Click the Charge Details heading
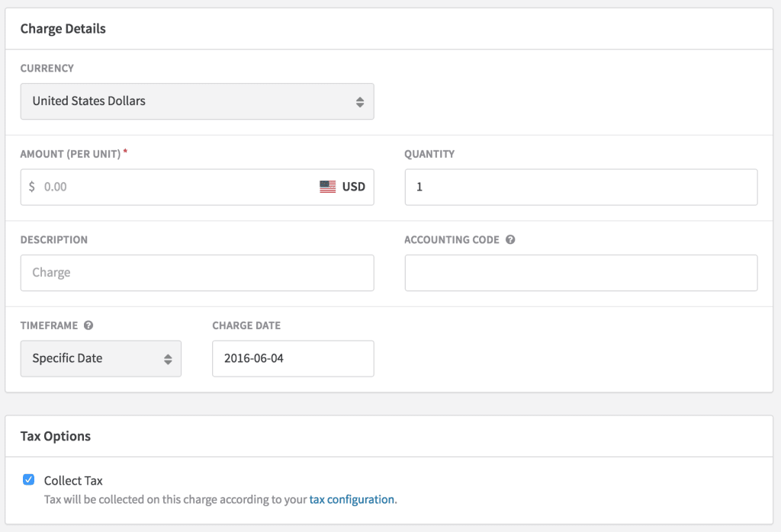The image size is (781, 532). (x=63, y=29)
